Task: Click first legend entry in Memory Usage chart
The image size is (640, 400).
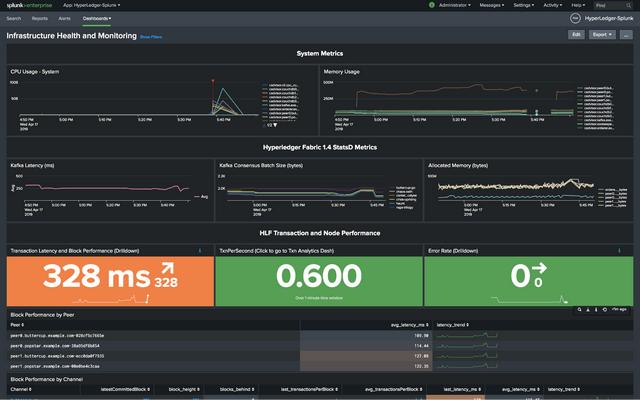Action: pyautogui.click(x=596, y=88)
